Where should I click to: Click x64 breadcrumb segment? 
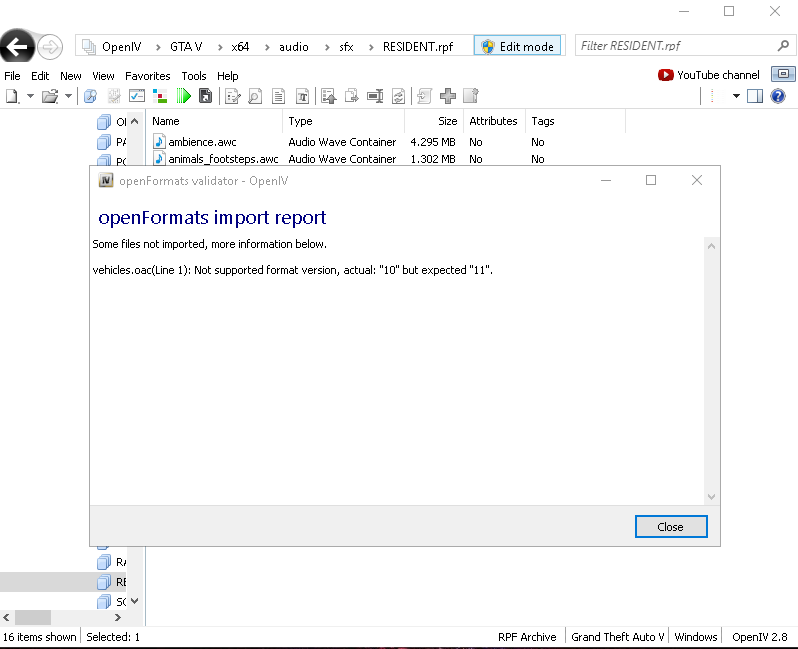point(240,47)
